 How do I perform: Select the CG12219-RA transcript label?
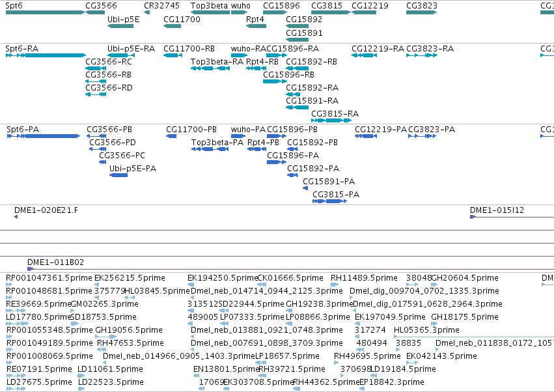[x=378, y=49]
